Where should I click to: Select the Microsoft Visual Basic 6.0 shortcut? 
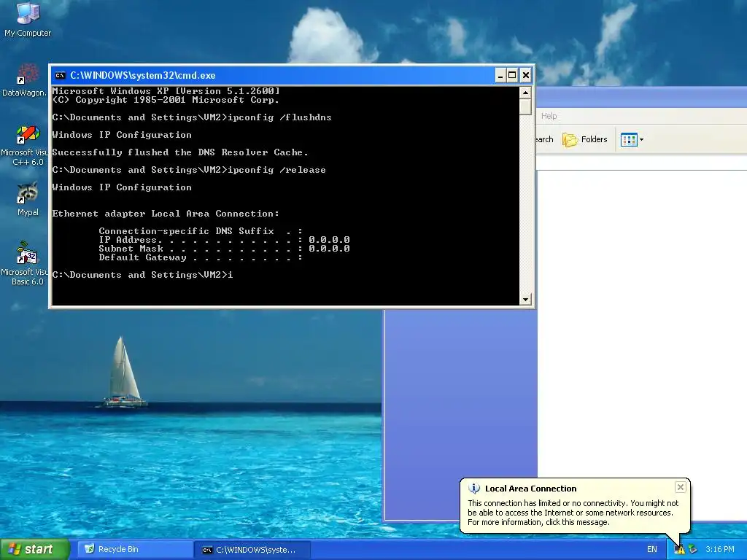pos(24,264)
